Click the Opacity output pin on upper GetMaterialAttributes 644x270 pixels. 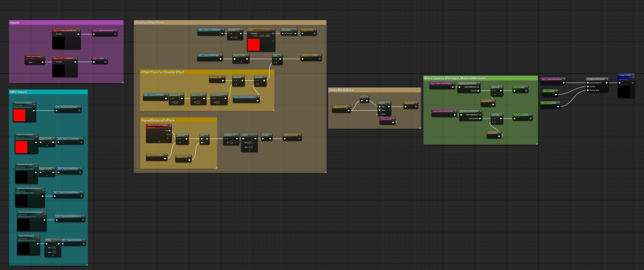point(478,91)
